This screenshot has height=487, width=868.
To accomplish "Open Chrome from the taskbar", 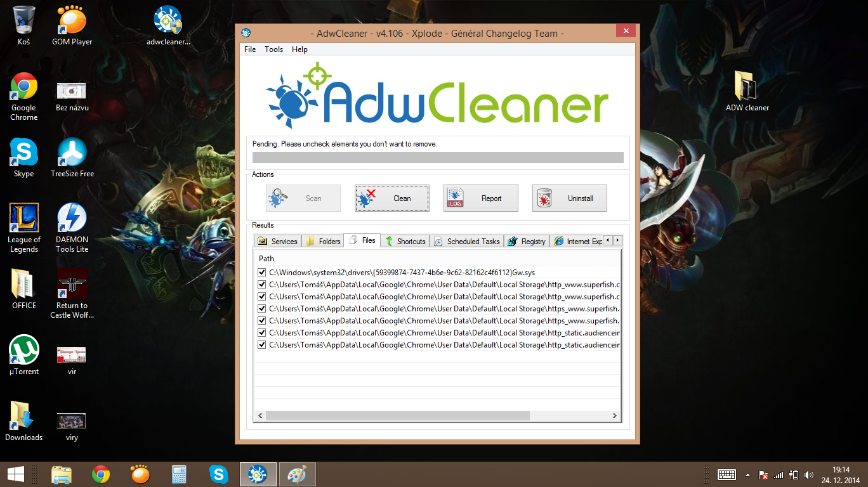I will pyautogui.click(x=101, y=474).
